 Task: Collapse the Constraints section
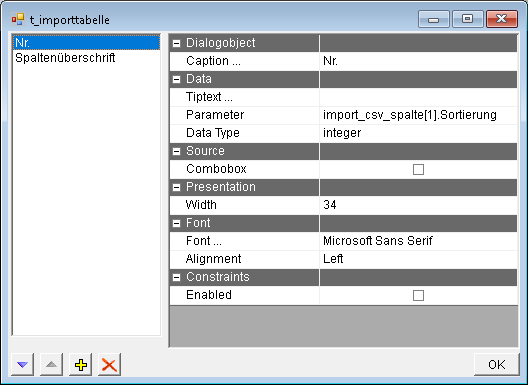(x=176, y=277)
